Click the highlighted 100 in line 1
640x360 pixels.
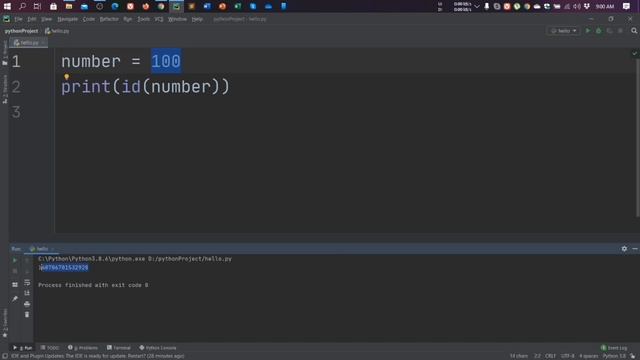[x=166, y=62]
